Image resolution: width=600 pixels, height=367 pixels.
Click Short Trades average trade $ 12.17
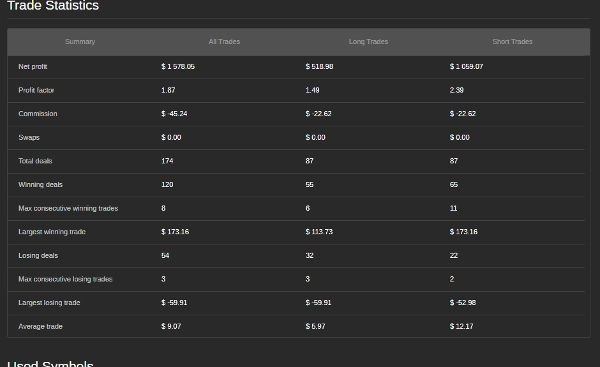click(x=461, y=326)
